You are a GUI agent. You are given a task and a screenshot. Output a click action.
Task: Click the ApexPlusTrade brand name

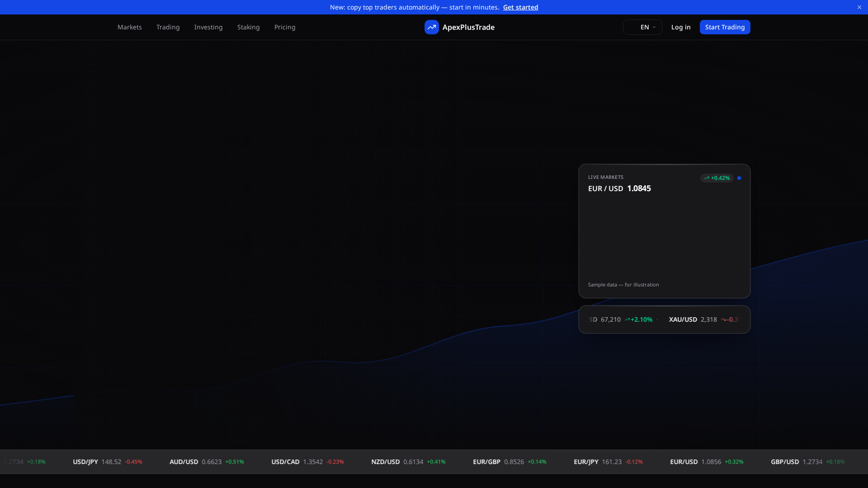click(x=468, y=27)
